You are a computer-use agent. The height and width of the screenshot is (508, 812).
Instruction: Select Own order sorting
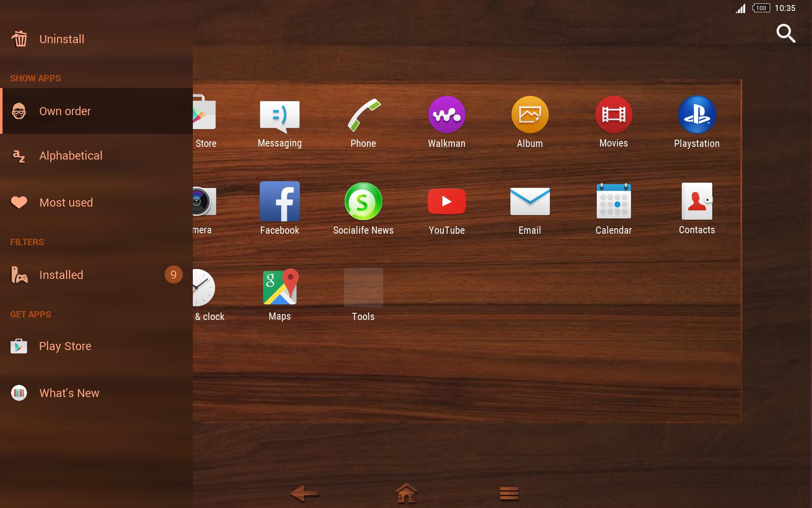(x=96, y=111)
